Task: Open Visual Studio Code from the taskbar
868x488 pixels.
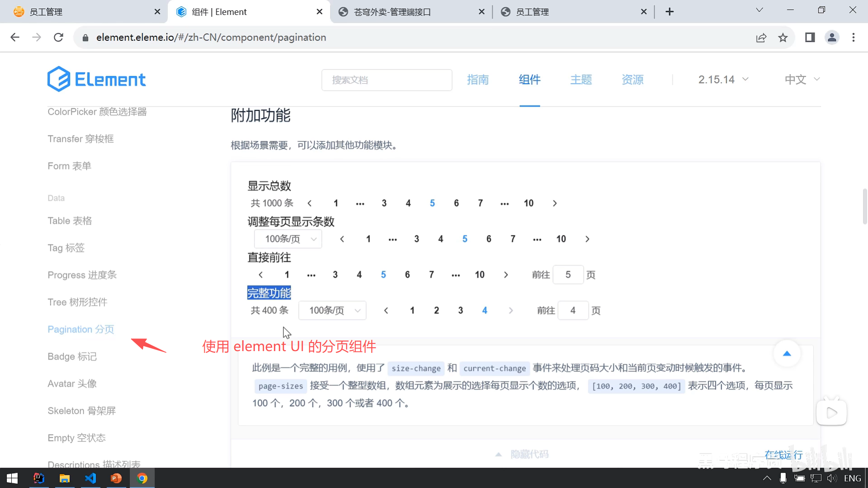Action: coord(90,478)
